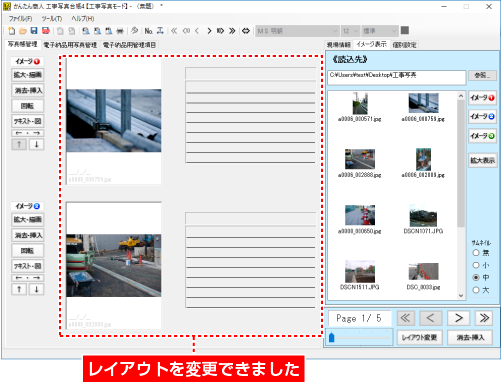Move image 1 down with its down-arrow button
This screenshot has width=501, height=384.
[37, 144]
